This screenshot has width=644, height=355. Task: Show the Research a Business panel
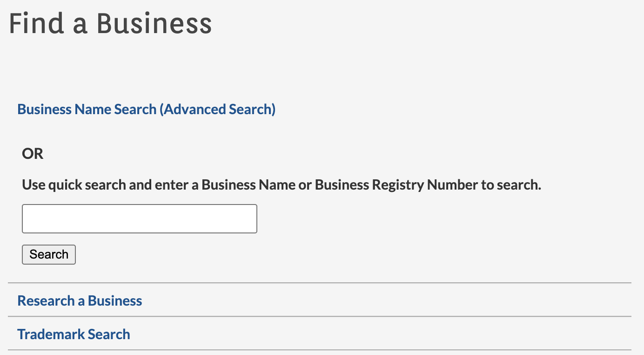pos(80,300)
